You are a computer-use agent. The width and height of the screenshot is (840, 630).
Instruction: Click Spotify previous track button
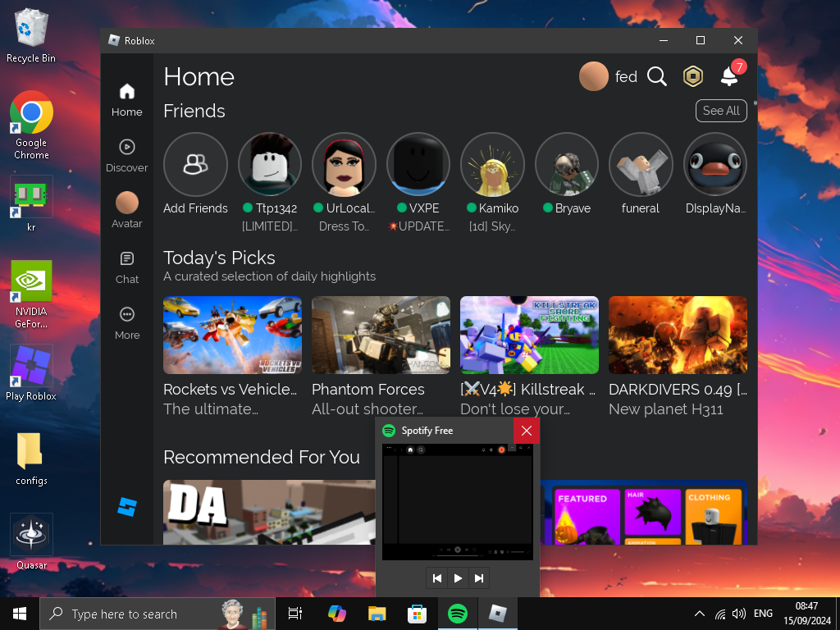point(437,578)
